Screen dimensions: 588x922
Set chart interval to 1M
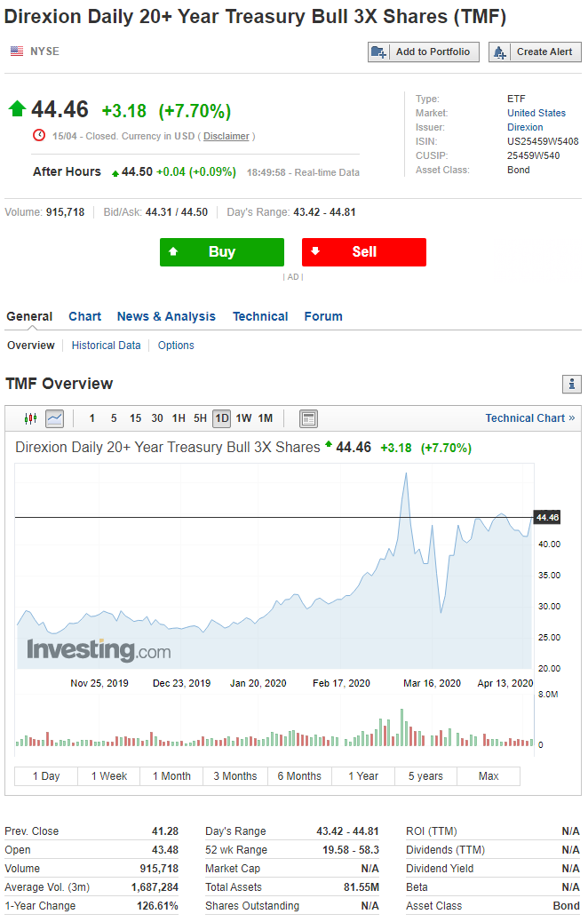[266, 418]
